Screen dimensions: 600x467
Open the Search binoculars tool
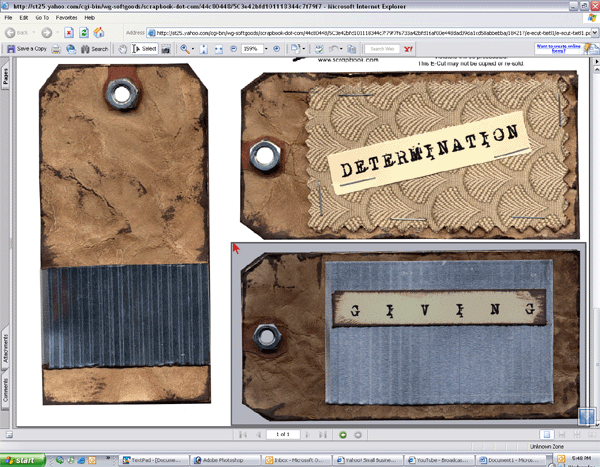(x=94, y=48)
